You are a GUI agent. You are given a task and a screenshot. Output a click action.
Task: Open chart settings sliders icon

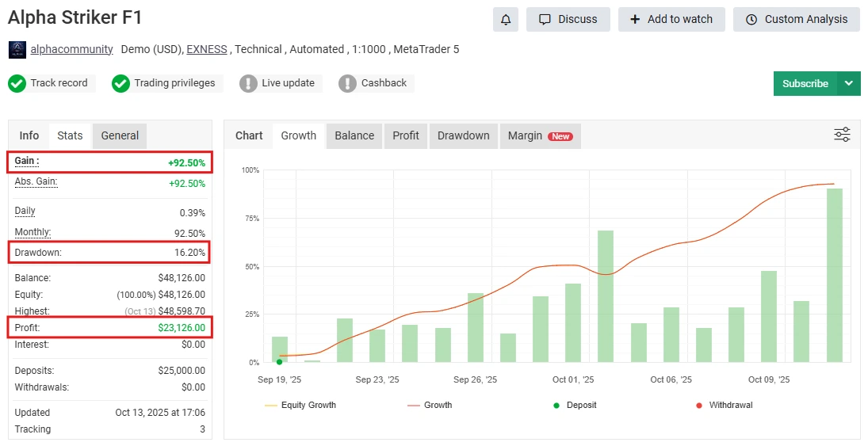[842, 135]
